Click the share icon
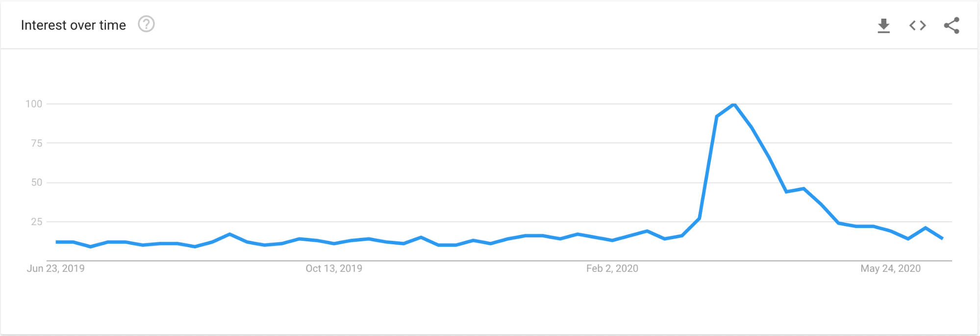This screenshot has width=980, height=336. pyautogui.click(x=951, y=26)
